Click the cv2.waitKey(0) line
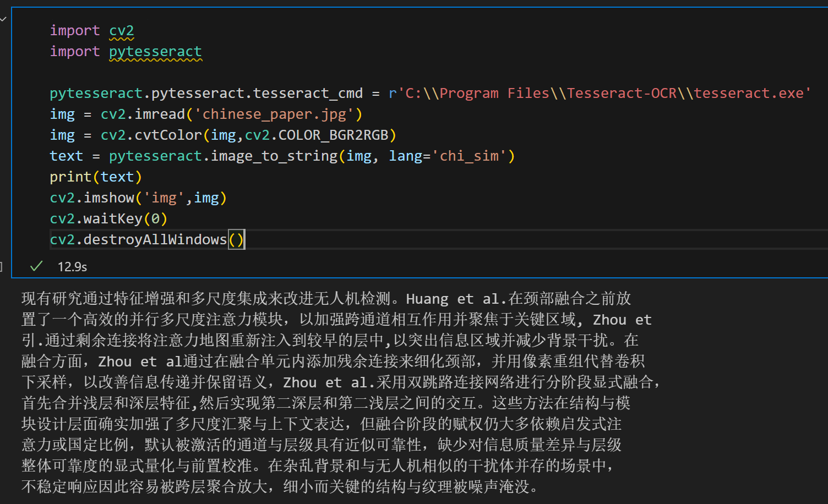The image size is (828, 504). [108, 219]
